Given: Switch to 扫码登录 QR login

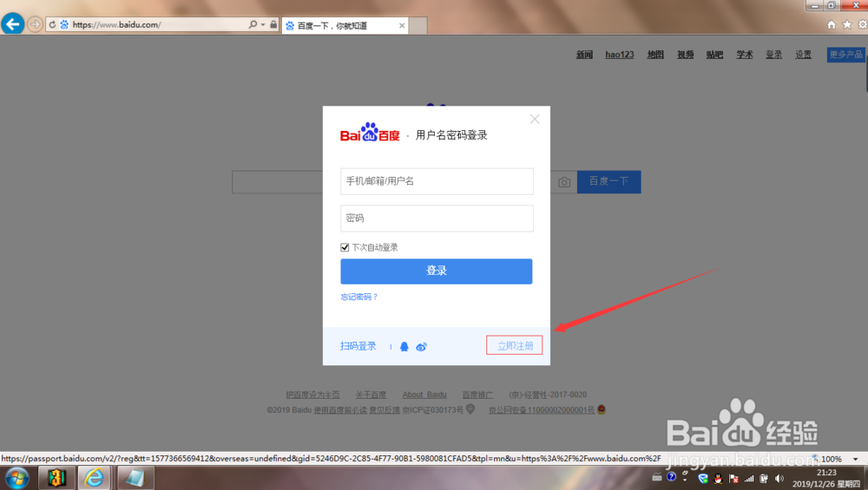Looking at the screenshot, I should [358, 346].
